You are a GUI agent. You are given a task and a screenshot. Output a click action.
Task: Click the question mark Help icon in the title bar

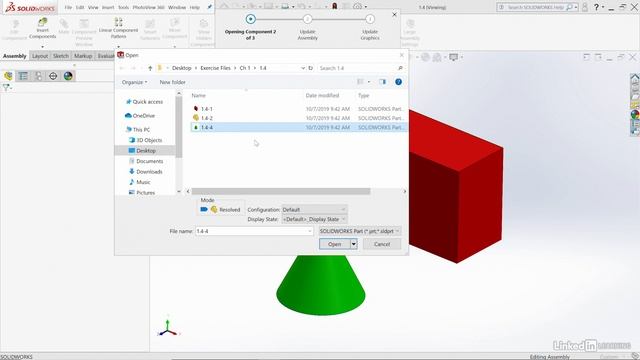pos(596,7)
